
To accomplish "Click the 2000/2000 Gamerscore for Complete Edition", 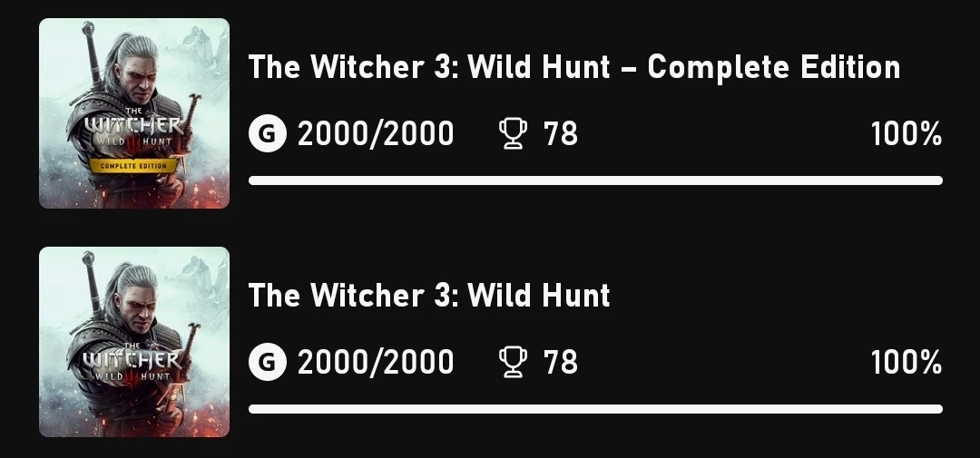I will [x=376, y=135].
